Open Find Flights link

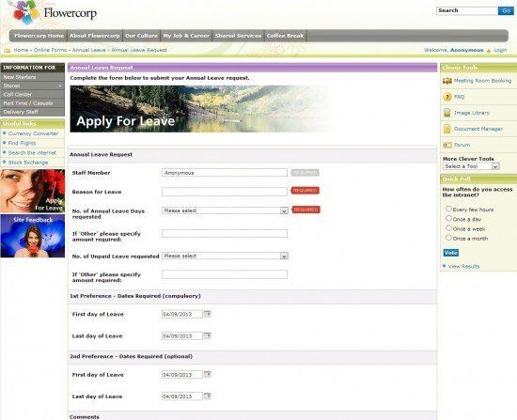[x=22, y=143]
